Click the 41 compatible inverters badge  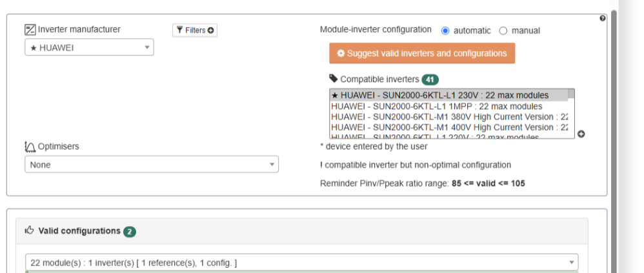coord(430,79)
